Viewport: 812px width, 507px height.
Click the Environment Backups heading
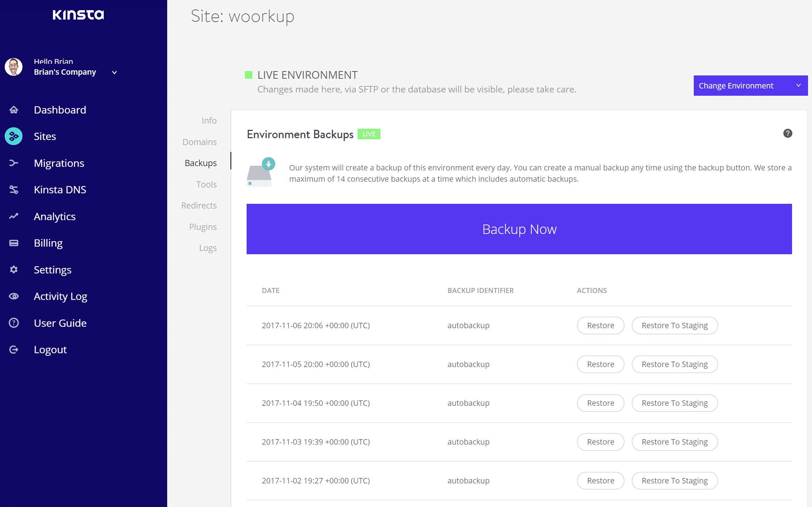[300, 134]
